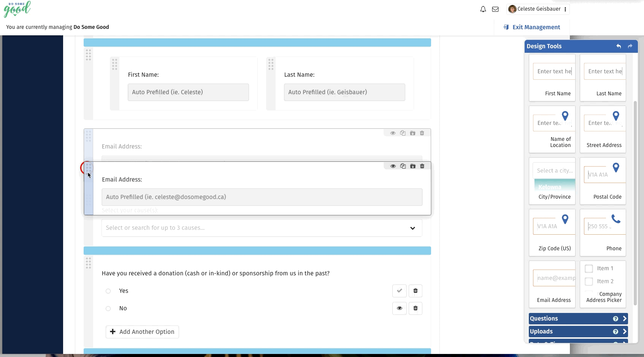644x357 pixels.
Task: Select the Zip Code (US) tool
Action: [552, 233]
